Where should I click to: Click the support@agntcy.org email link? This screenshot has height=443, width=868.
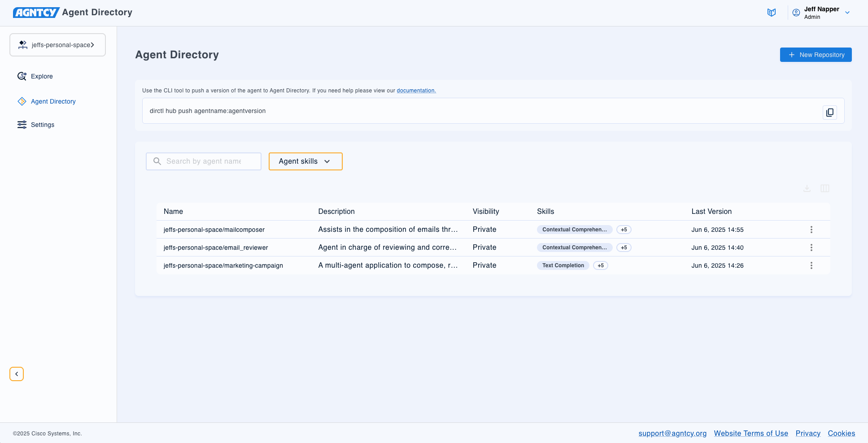point(672,433)
